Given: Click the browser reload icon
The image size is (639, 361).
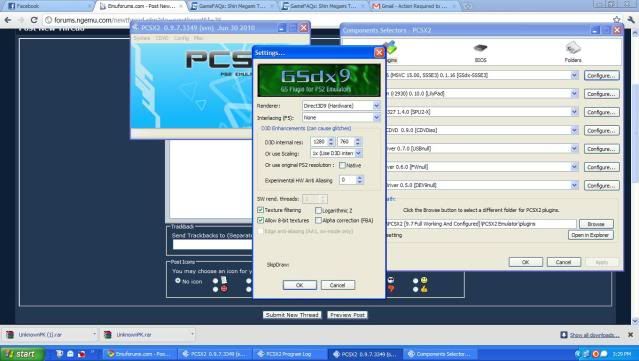Looking at the screenshot, I should click(34, 20).
